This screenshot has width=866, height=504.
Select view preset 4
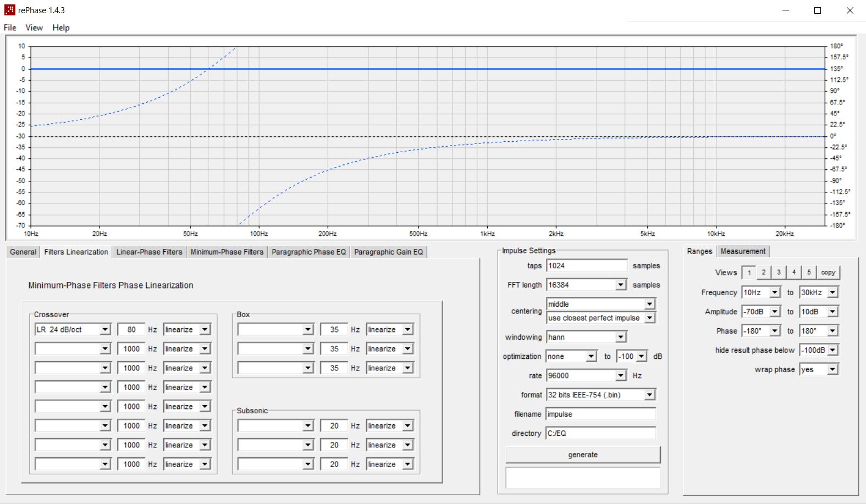[794, 273]
